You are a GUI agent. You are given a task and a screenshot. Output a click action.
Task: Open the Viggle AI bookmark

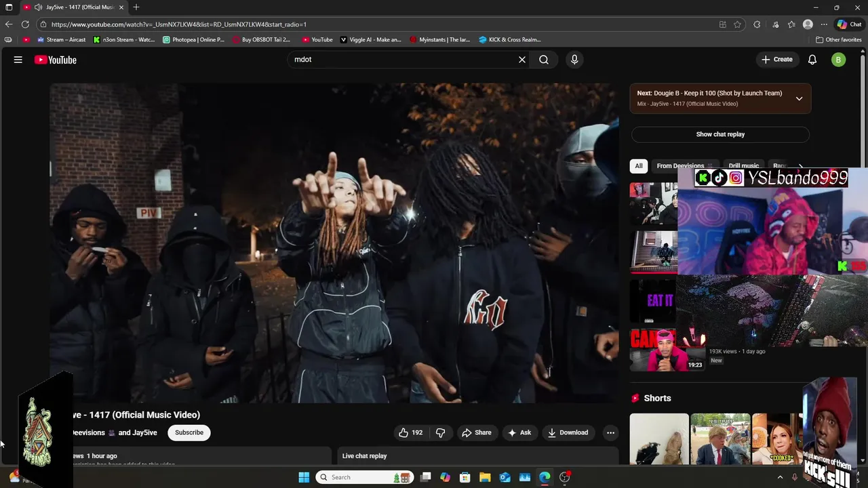click(x=370, y=40)
